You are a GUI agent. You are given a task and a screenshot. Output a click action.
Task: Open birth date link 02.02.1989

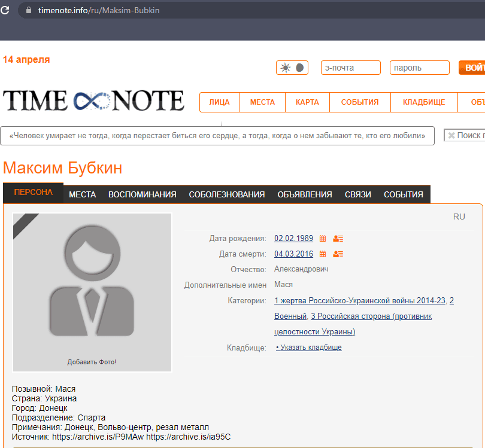point(293,238)
